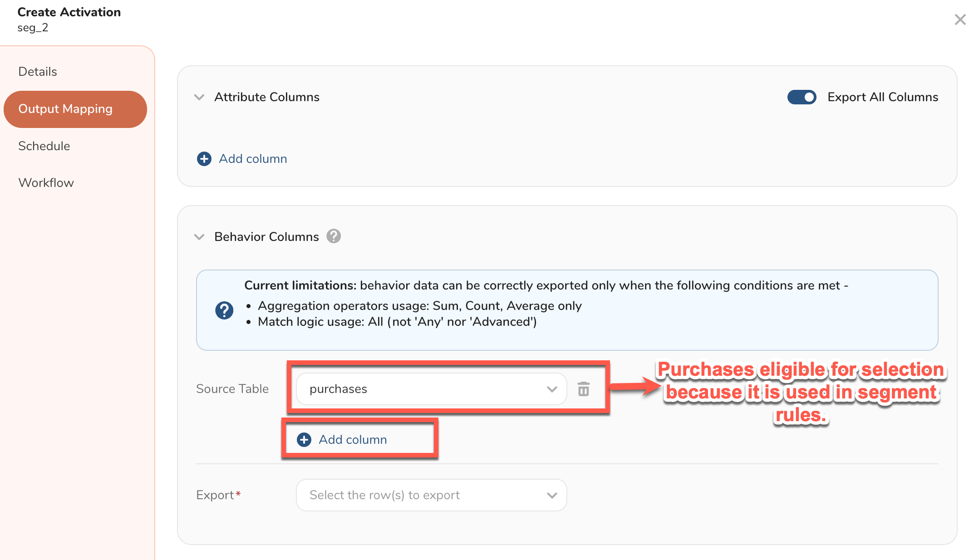Click plus icon under Source Table
This screenshot has width=974, height=560.
304,440
